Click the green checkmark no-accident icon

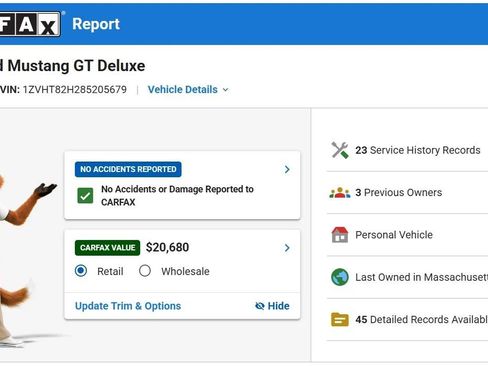[85, 196]
